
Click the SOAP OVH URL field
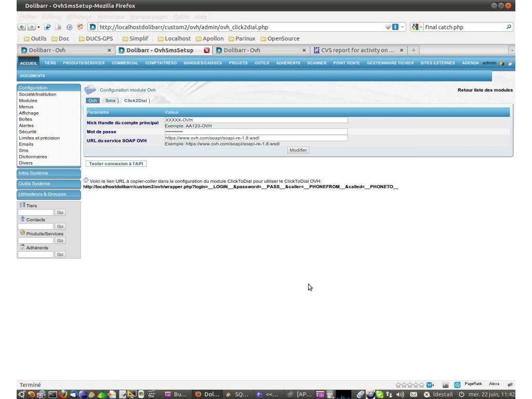[256, 138]
